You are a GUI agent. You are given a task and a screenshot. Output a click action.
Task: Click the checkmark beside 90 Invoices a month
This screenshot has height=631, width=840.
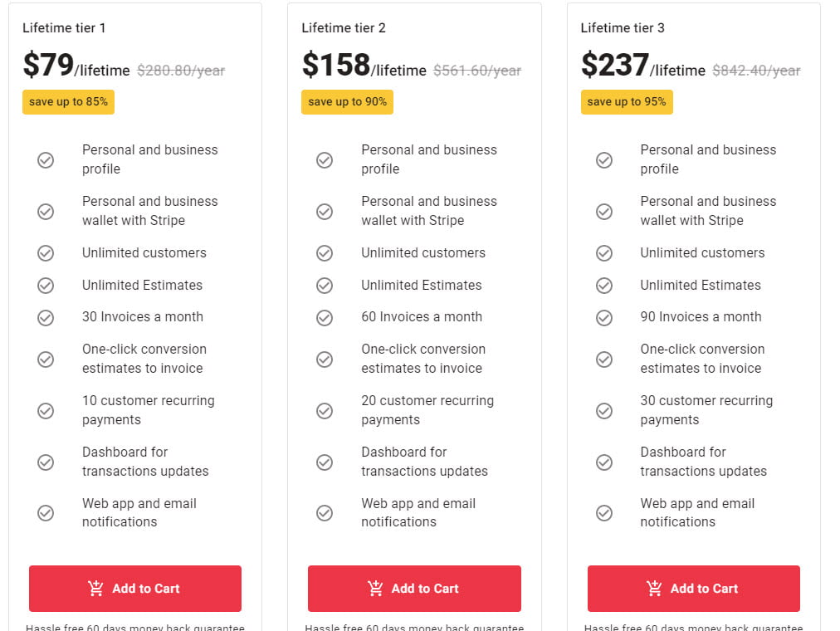(x=604, y=317)
